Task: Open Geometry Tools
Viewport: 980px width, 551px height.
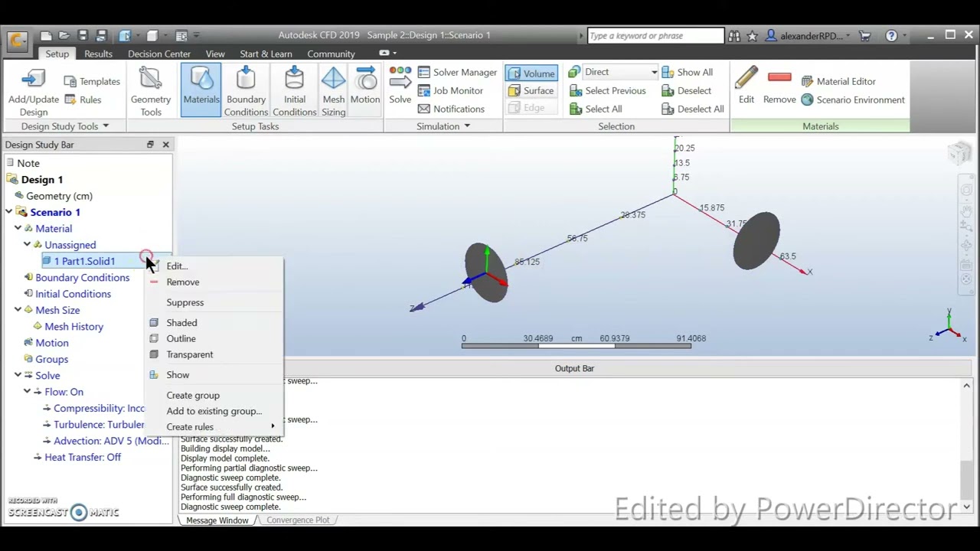Action: (151, 92)
